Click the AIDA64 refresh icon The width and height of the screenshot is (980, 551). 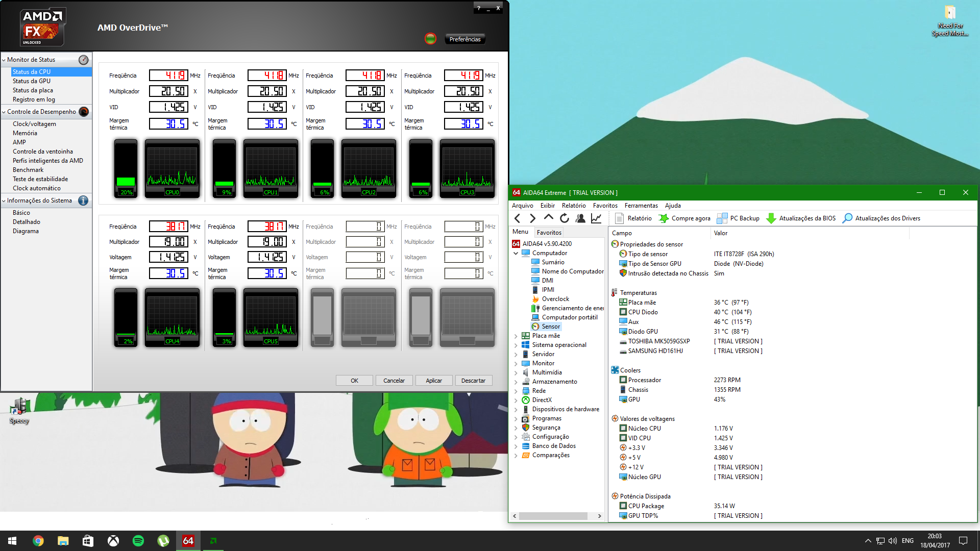pyautogui.click(x=565, y=218)
